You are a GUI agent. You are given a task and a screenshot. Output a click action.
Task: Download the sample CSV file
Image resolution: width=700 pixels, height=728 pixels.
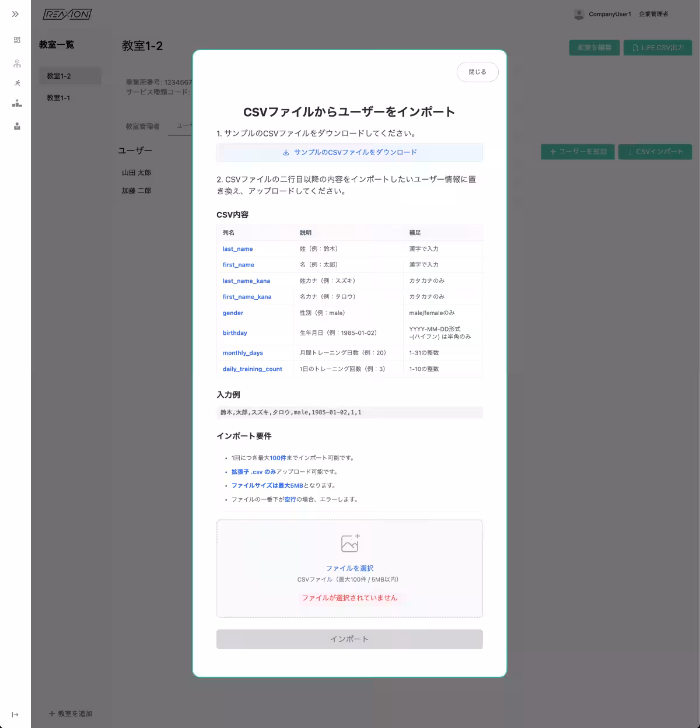tap(349, 152)
